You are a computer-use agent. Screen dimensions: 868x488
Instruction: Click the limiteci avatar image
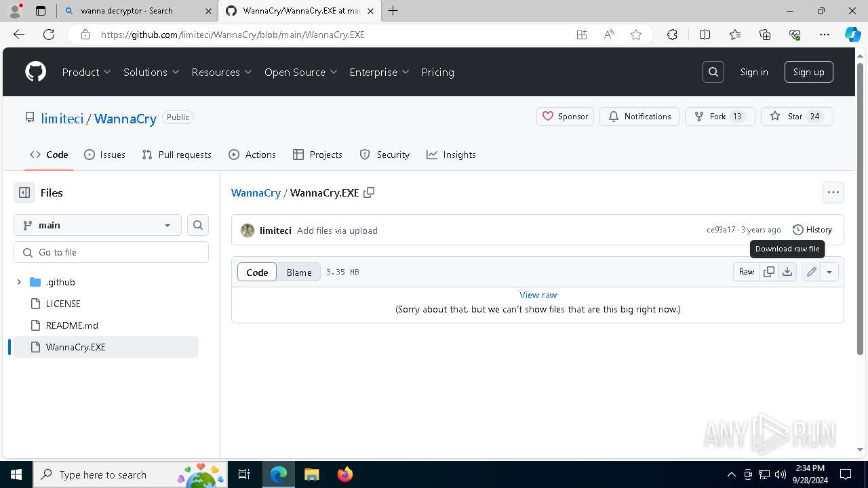[248, 230]
